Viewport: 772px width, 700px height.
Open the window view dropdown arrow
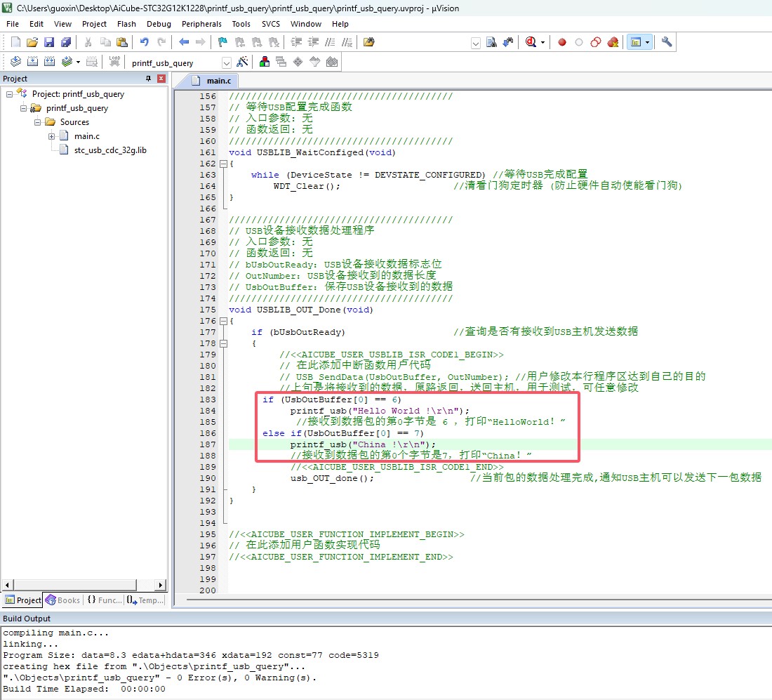[x=648, y=43]
